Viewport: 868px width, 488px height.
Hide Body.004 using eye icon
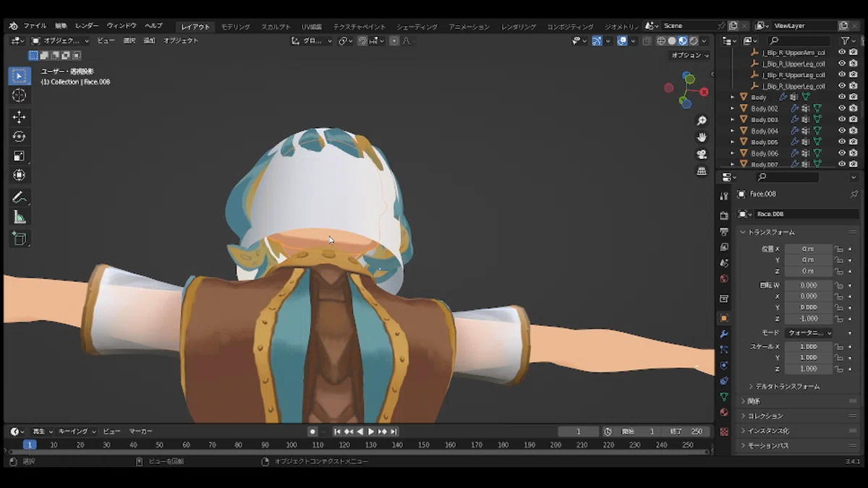pyautogui.click(x=842, y=131)
